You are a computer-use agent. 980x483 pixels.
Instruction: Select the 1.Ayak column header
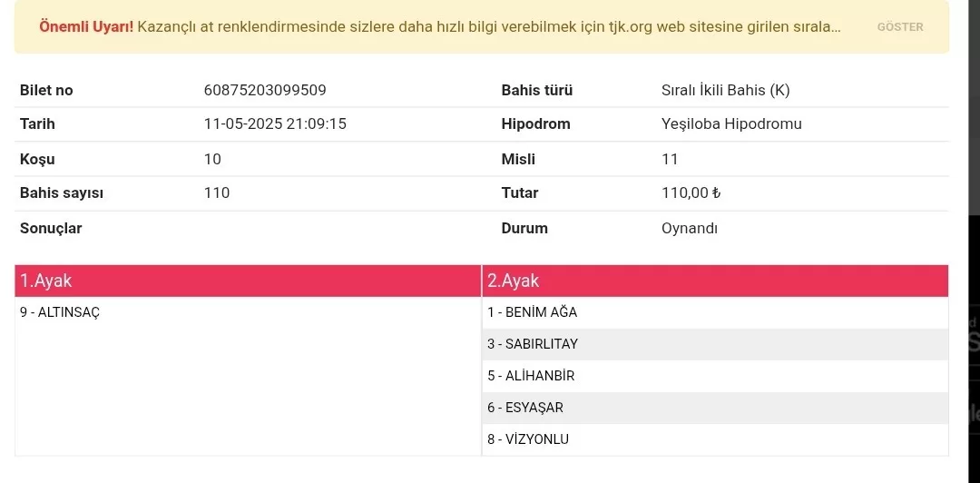[248, 281]
